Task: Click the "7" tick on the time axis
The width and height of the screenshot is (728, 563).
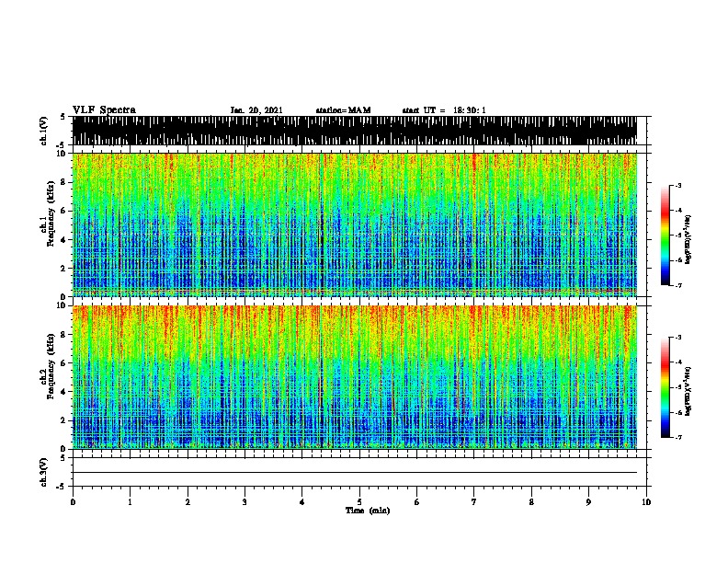Action: 474,502
